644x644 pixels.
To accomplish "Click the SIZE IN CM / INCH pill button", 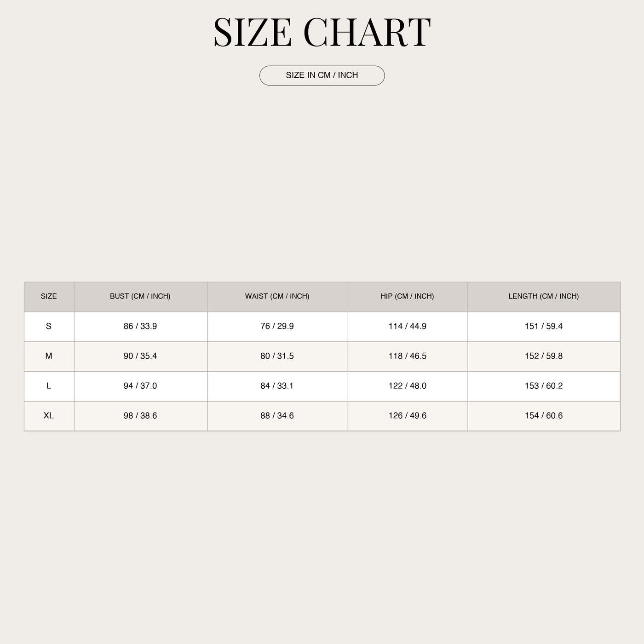I will (322, 75).
